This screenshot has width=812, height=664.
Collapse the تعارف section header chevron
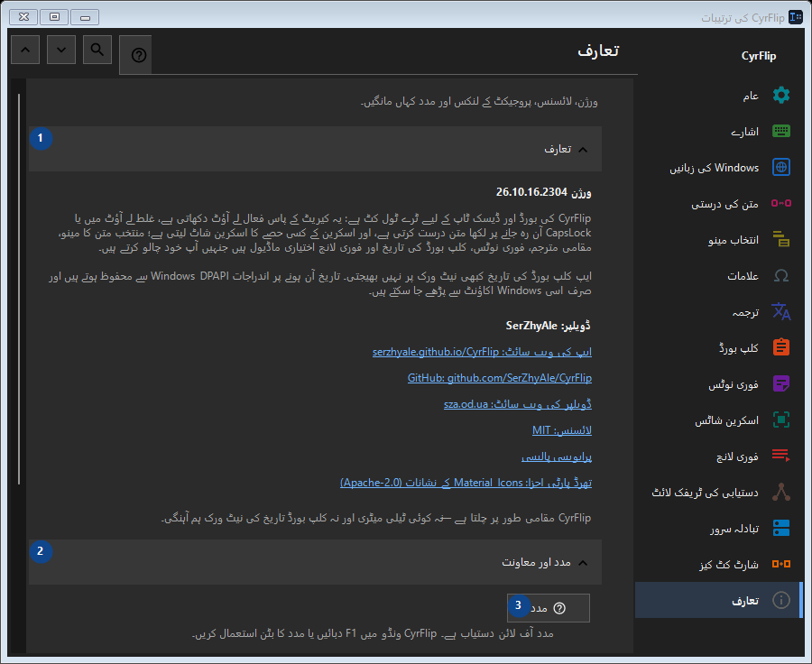click(x=583, y=150)
